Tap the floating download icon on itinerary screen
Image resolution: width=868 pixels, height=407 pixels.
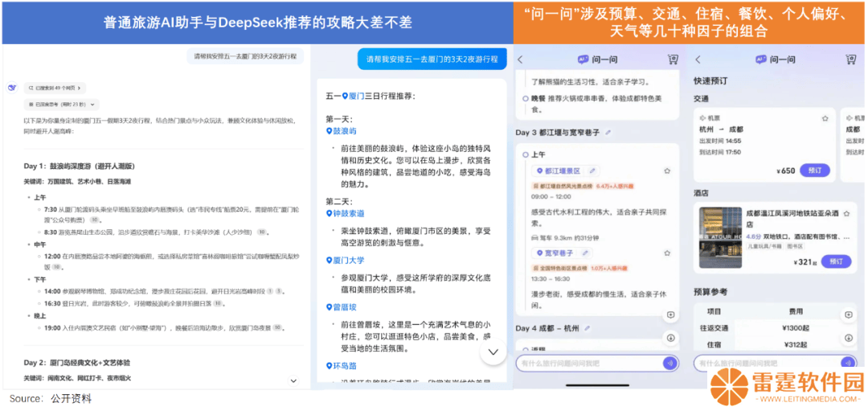(x=671, y=337)
